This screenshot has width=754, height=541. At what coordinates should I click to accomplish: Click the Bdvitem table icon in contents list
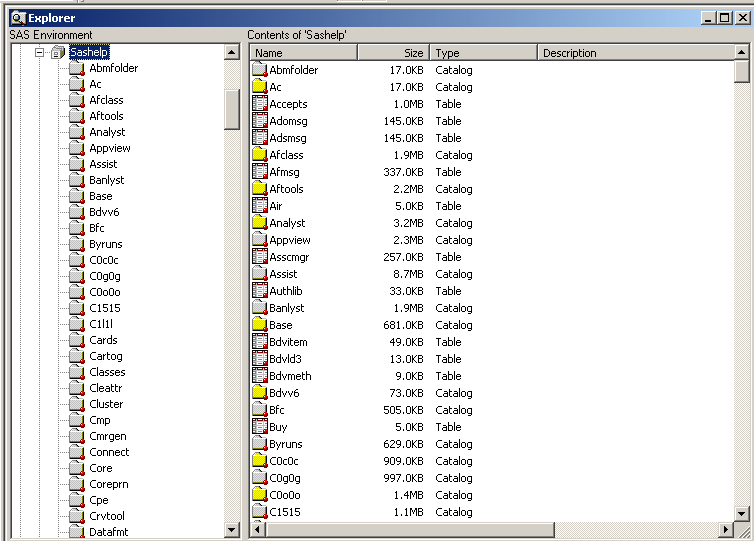260,342
